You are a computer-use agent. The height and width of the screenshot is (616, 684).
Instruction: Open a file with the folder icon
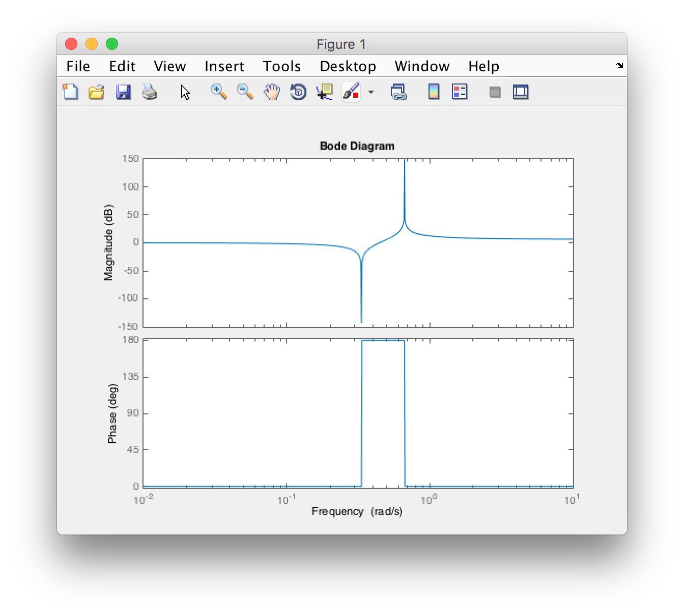pos(96,92)
